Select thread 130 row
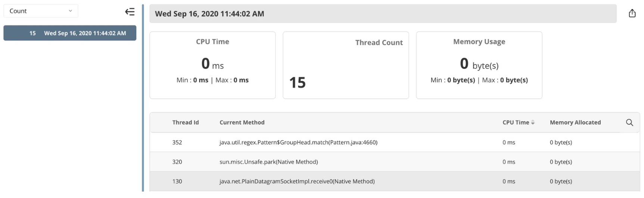 [x=177, y=181]
